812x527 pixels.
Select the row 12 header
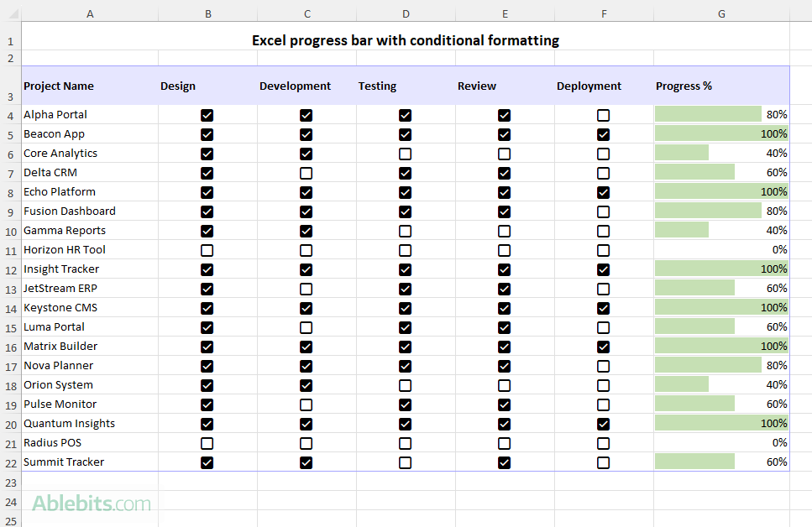point(10,269)
